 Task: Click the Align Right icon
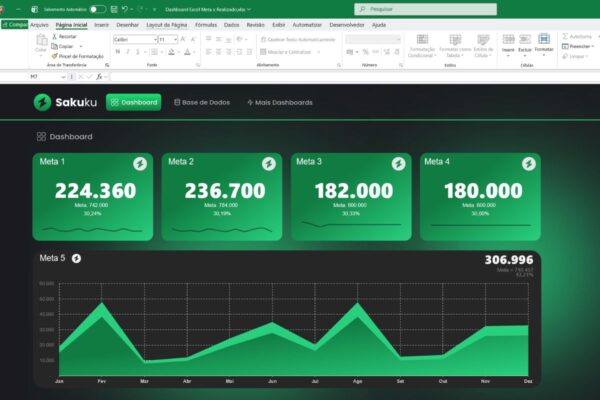tap(229, 52)
